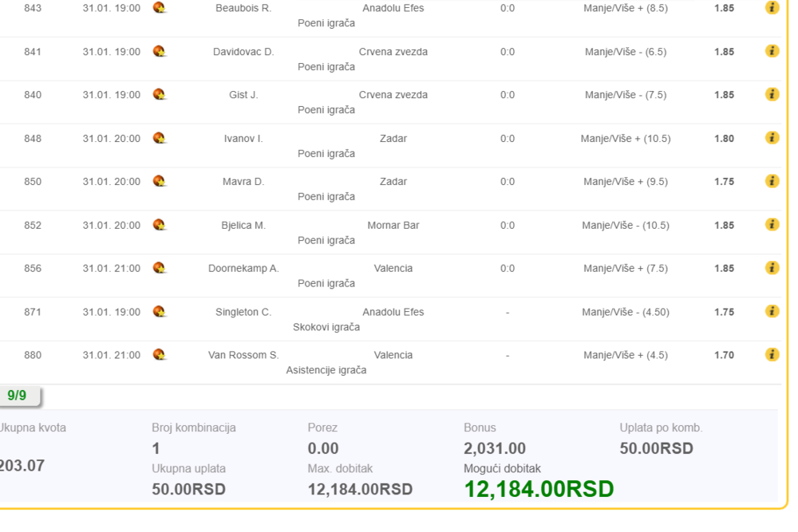Screen dimensions: 798x532
Task: Click odds 1.80 in Ivanov row
Action: tap(724, 139)
